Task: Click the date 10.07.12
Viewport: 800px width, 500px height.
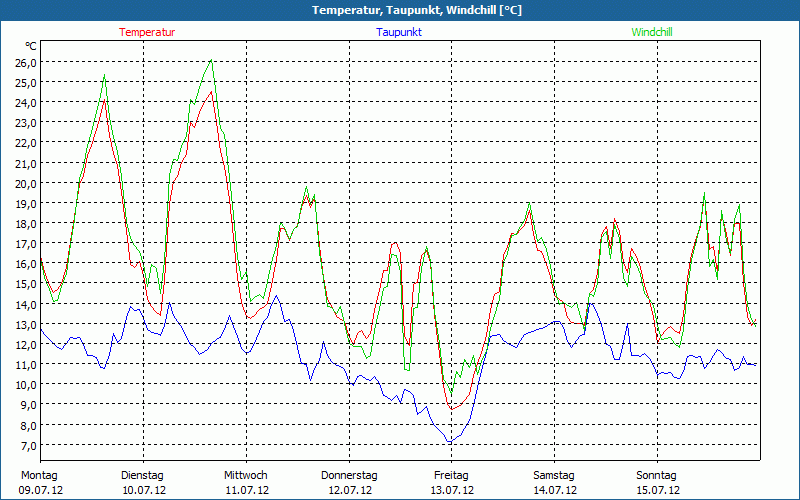Action: coord(144,490)
